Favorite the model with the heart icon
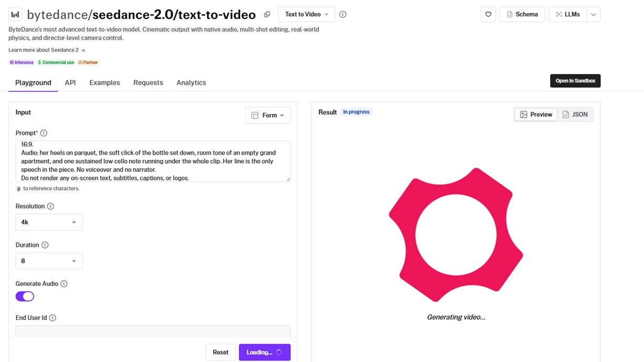 pos(488,14)
